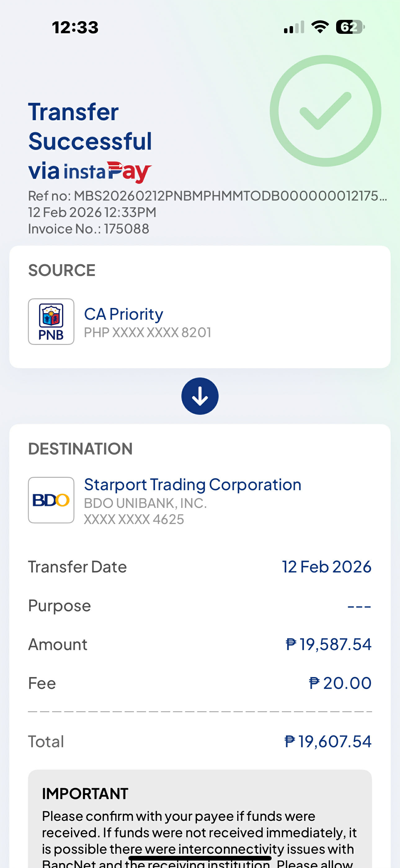The width and height of the screenshot is (400, 868).
Task: Tap the Wi-Fi status icon
Action: coord(320,27)
